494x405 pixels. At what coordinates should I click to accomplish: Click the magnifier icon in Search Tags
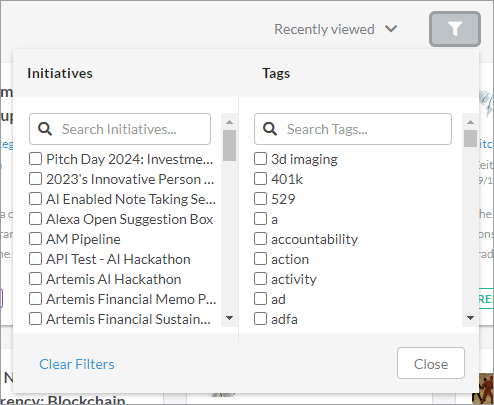(x=270, y=129)
